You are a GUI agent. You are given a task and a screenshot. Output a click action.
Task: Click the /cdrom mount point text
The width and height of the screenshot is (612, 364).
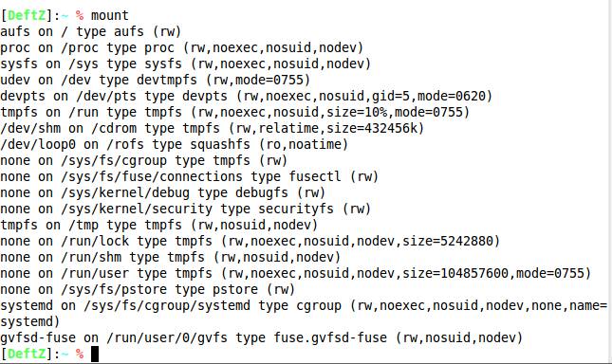point(114,128)
